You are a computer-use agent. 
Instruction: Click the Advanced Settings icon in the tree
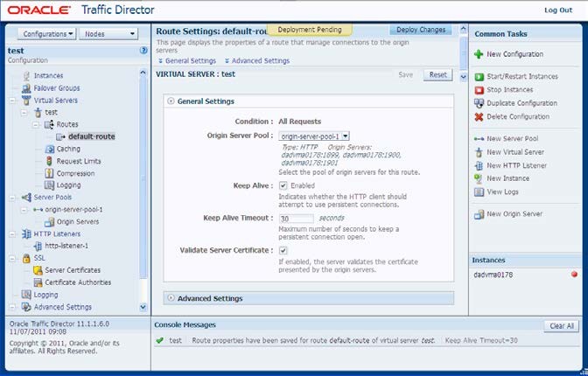26,307
